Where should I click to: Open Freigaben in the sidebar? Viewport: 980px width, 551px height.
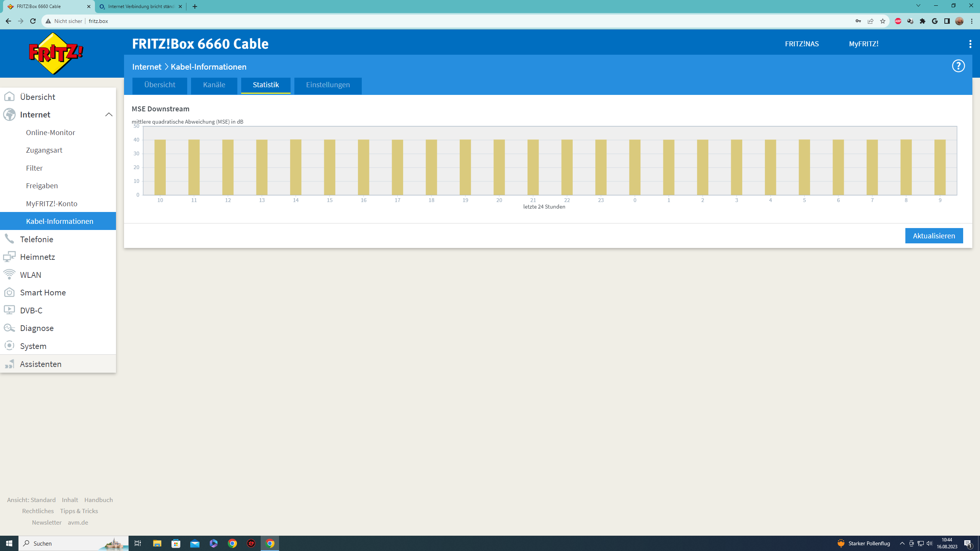click(42, 186)
